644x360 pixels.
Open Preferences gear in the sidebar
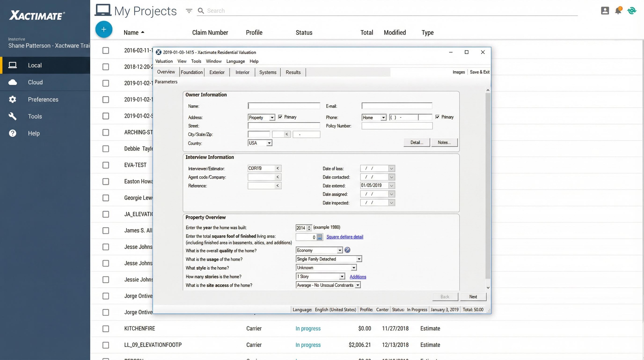point(12,99)
